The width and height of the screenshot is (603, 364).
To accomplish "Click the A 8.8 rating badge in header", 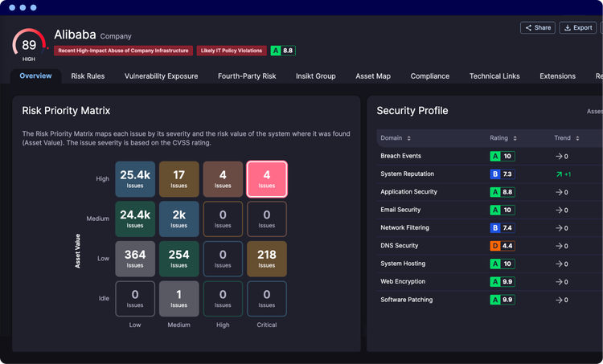I will 283,51.
